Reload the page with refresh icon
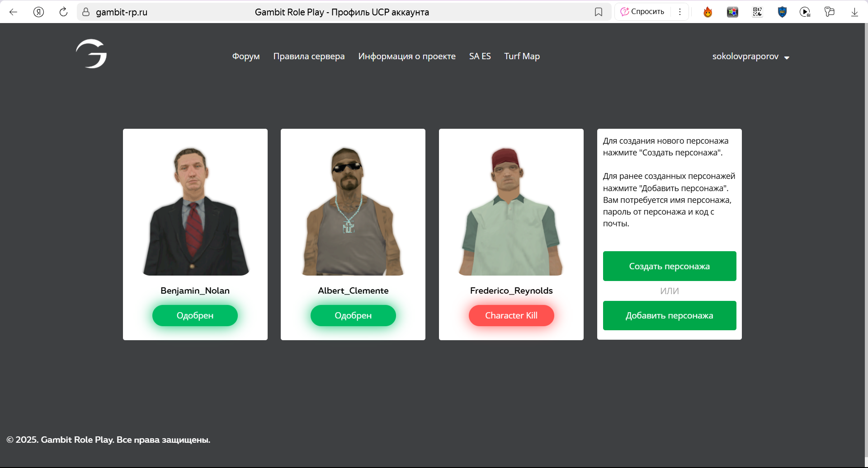 pyautogui.click(x=63, y=12)
